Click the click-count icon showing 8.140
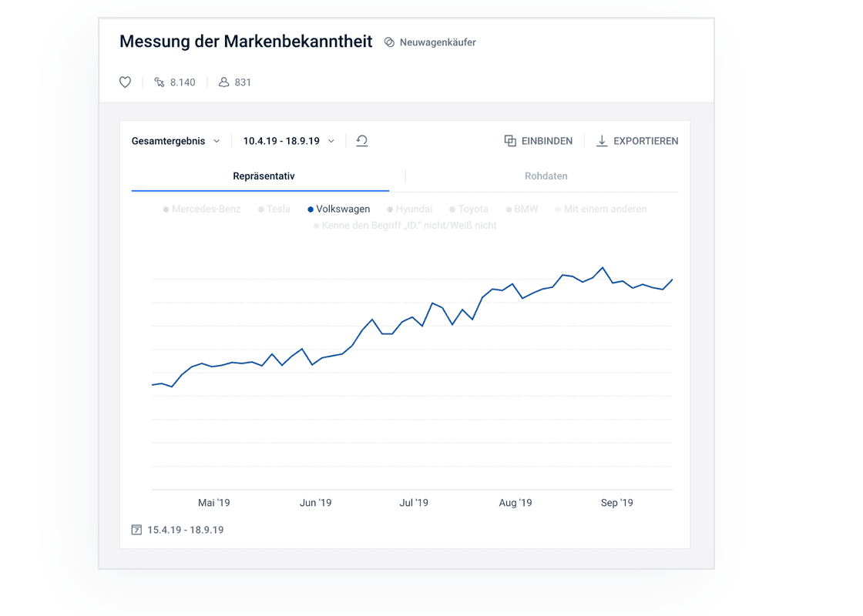863x616 pixels. (160, 82)
